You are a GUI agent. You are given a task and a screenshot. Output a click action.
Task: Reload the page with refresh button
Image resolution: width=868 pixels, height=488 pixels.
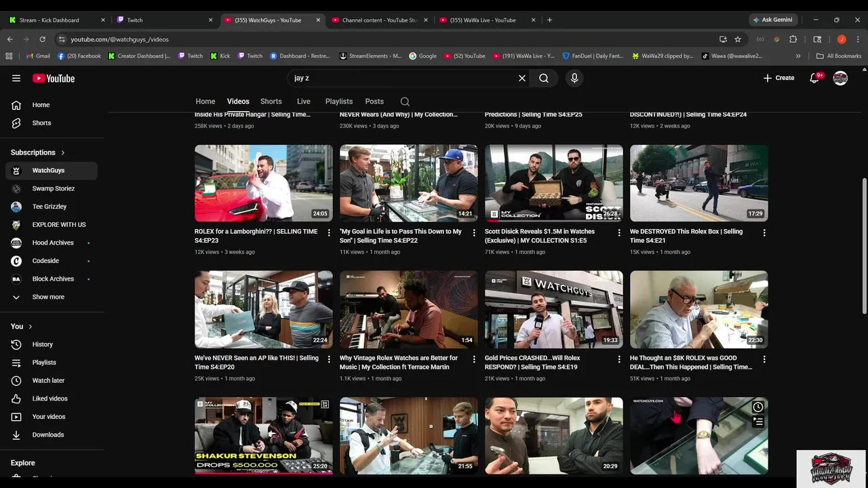pos(42,39)
